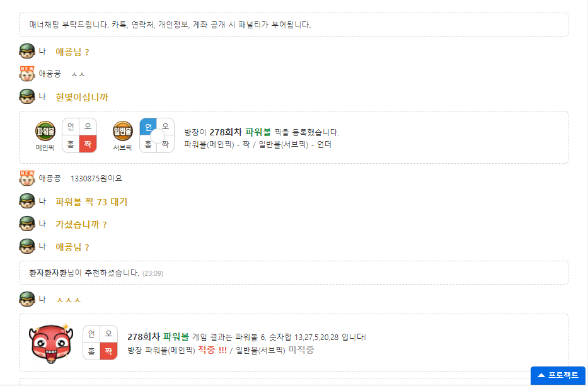Viewport: 588px width, 386px height.
Task: Click soldier avatar beside 현몇이십니까 message
Action: 27,97
